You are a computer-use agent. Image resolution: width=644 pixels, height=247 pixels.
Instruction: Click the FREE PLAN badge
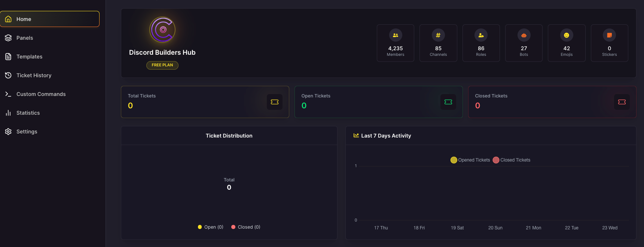click(162, 65)
